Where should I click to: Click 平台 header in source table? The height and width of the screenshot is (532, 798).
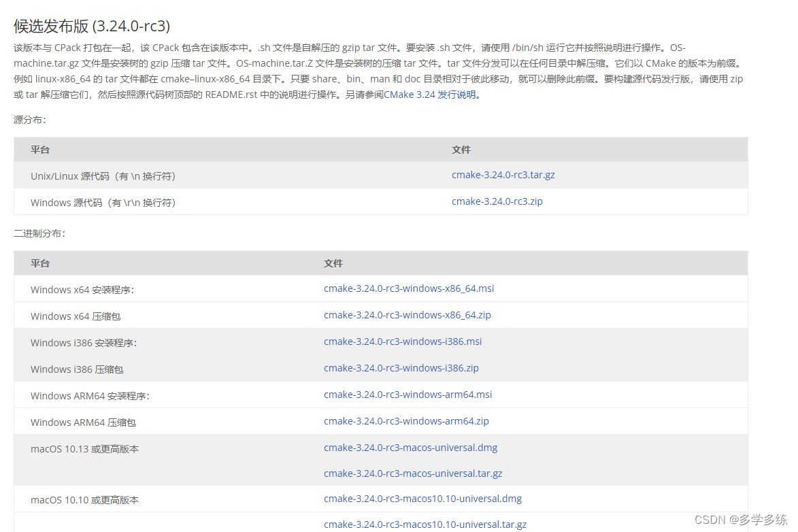39,150
